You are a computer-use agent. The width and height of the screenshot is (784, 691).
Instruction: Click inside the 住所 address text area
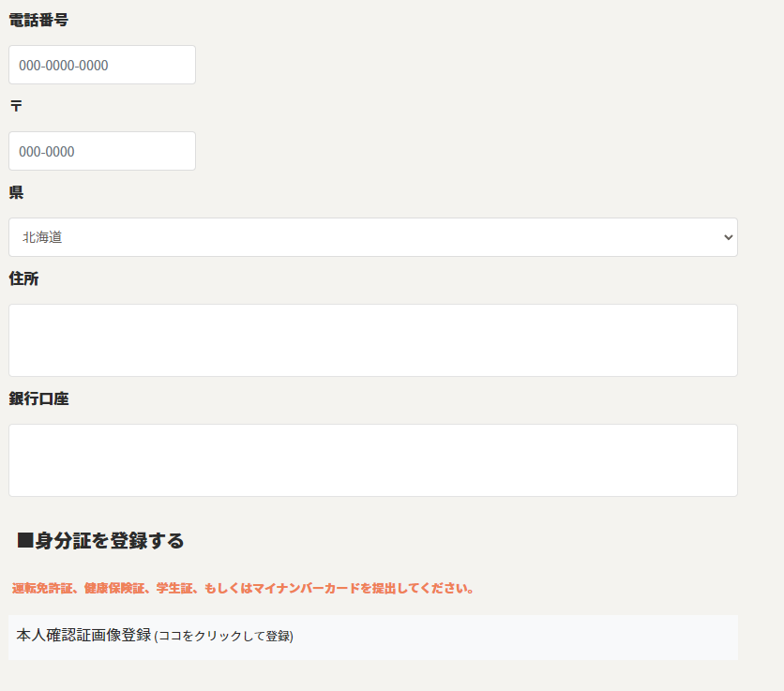[372, 340]
